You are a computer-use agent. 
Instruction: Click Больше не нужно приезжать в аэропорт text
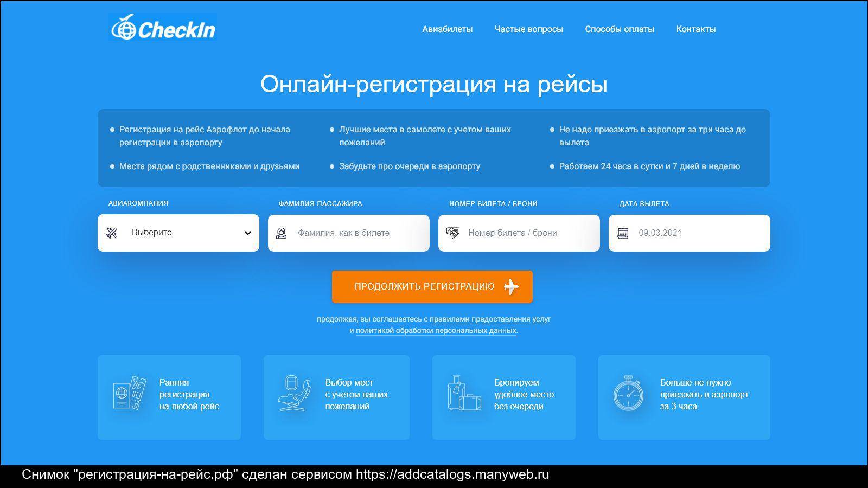point(704,394)
